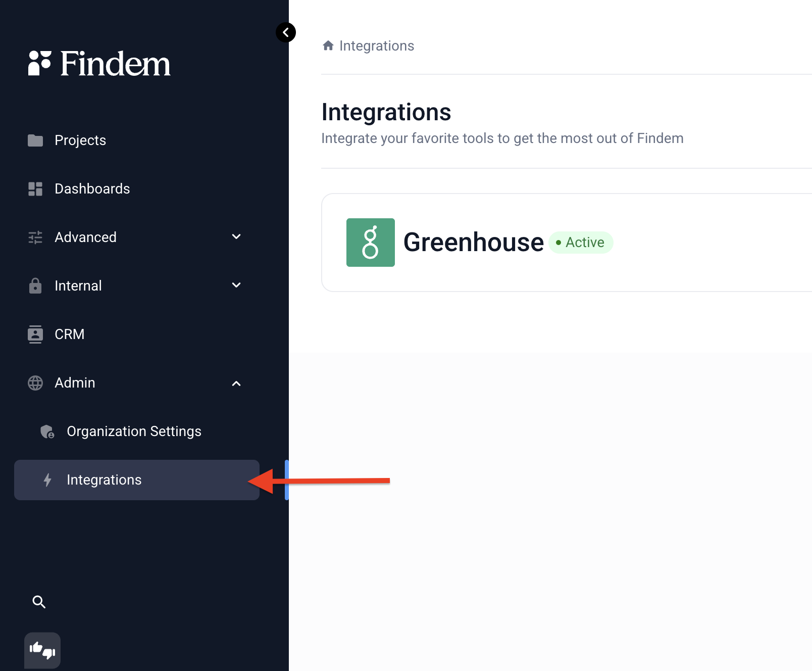Click the Findem logo
The image size is (812, 671).
click(x=99, y=64)
